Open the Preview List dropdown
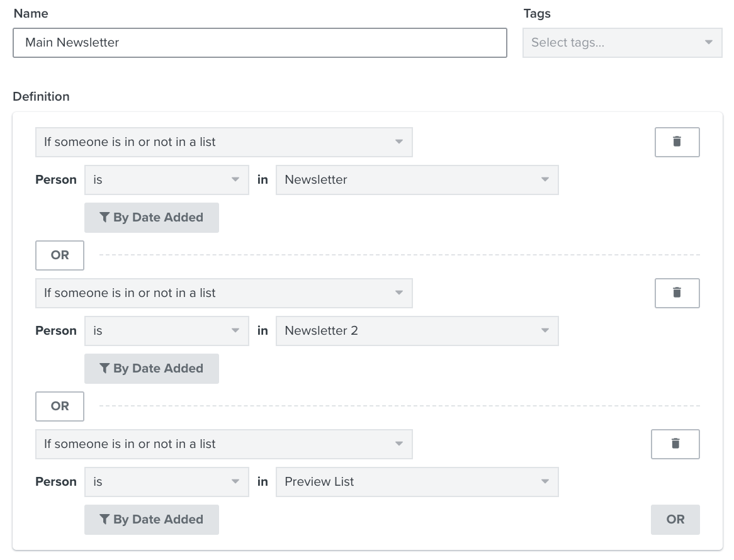This screenshot has width=734, height=560. click(417, 482)
